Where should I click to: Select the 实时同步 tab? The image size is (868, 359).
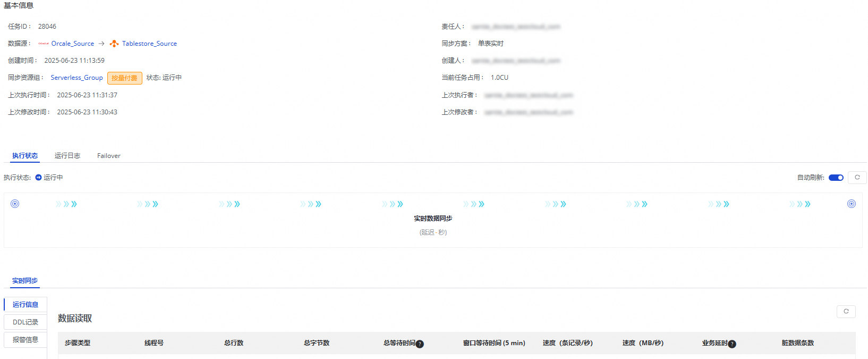[x=25, y=281]
